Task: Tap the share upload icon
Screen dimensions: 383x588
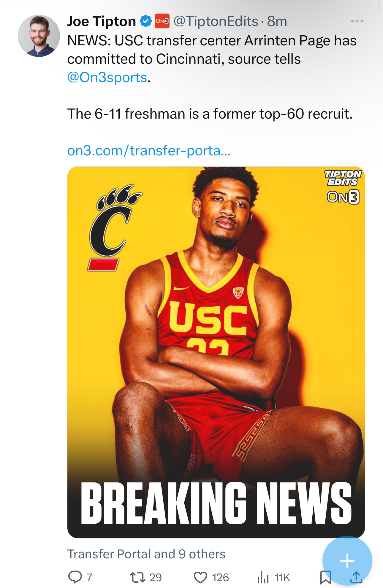Action: point(356,577)
